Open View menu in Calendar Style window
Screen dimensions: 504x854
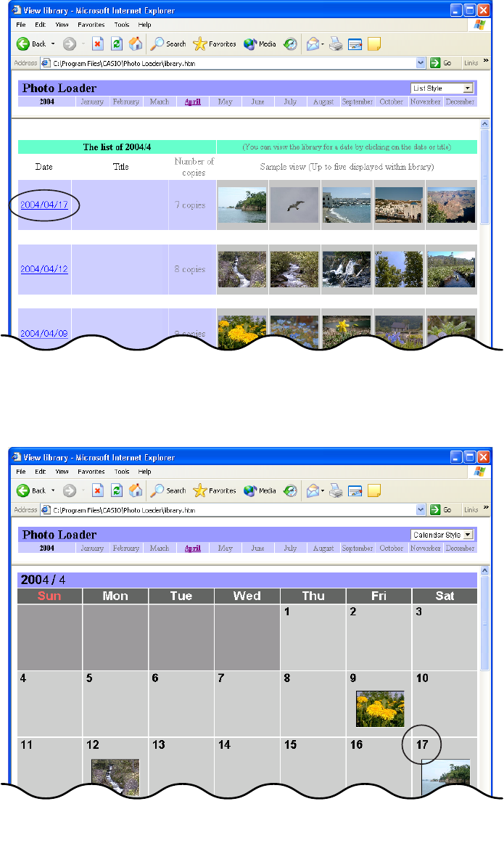coord(62,472)
